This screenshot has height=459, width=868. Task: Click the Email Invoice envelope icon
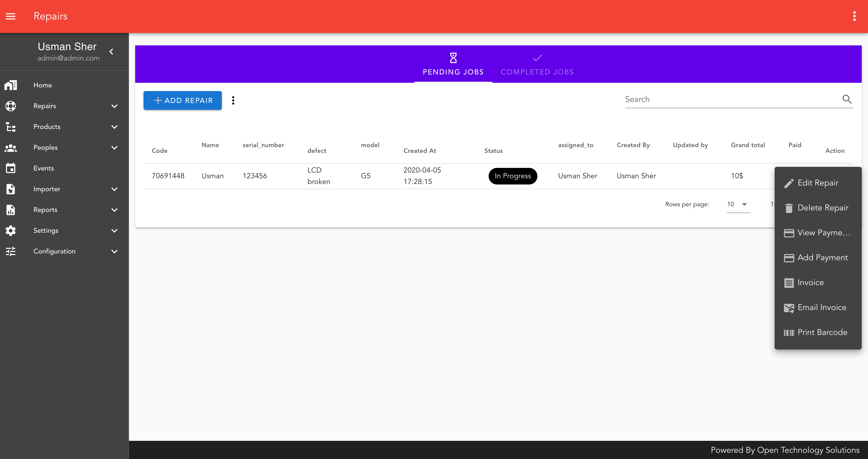click(789, 307)
